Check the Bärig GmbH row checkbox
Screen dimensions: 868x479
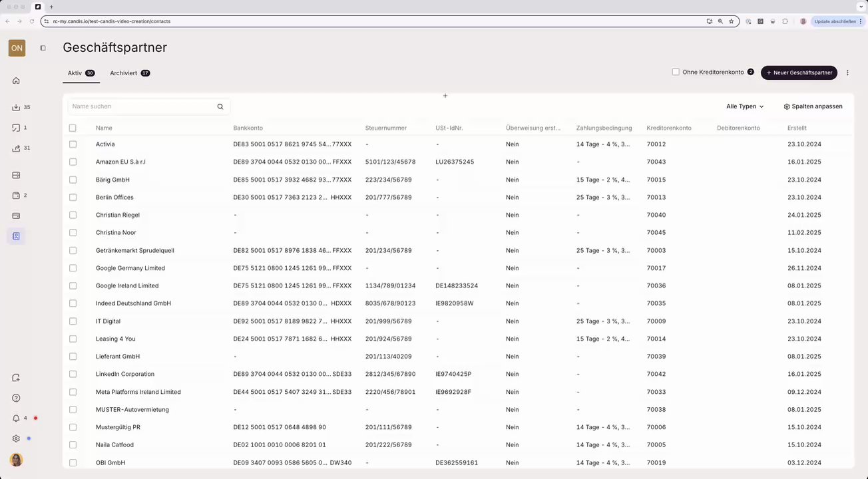pyautogui.click(x=73, y=180)
